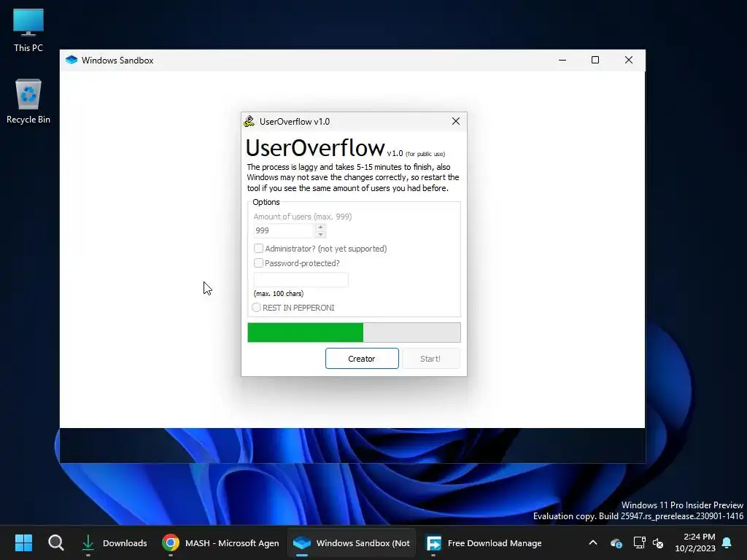Screen dimensions: 747x560
Task: Open the notification bell icon
Action: [x=727, y=542]
